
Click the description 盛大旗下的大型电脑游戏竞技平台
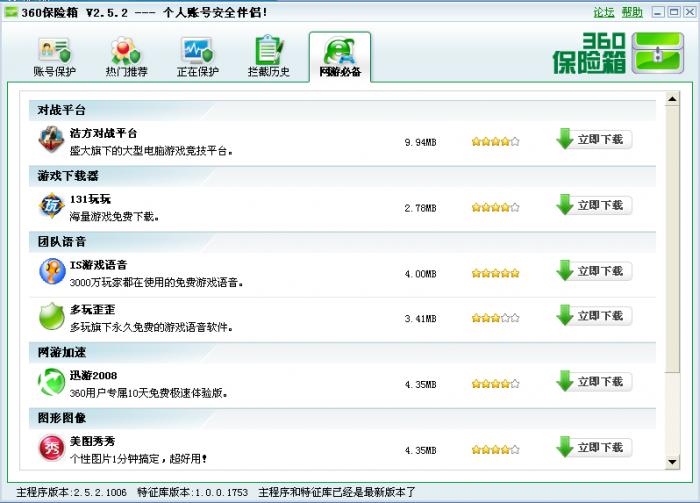151,151
